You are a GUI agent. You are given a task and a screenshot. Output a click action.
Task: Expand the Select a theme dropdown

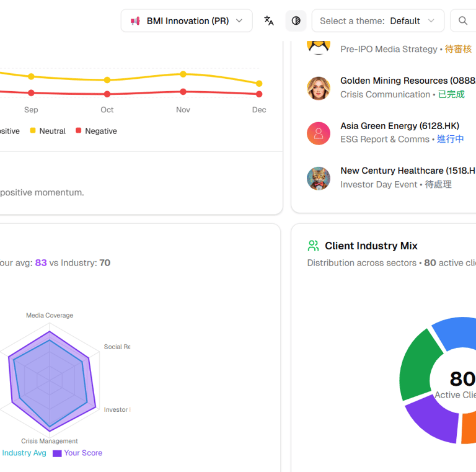pyautogui.click(x=377, y=20)
